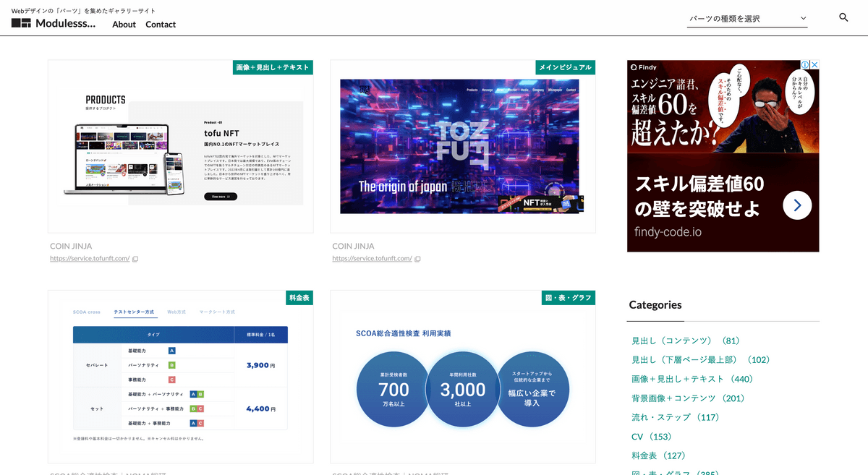Image resolution: width=868 pixels, height=475 pixels.
Task: Open category 見出し（コンテンツ）(81)
Action: click(x=685, y=341)
